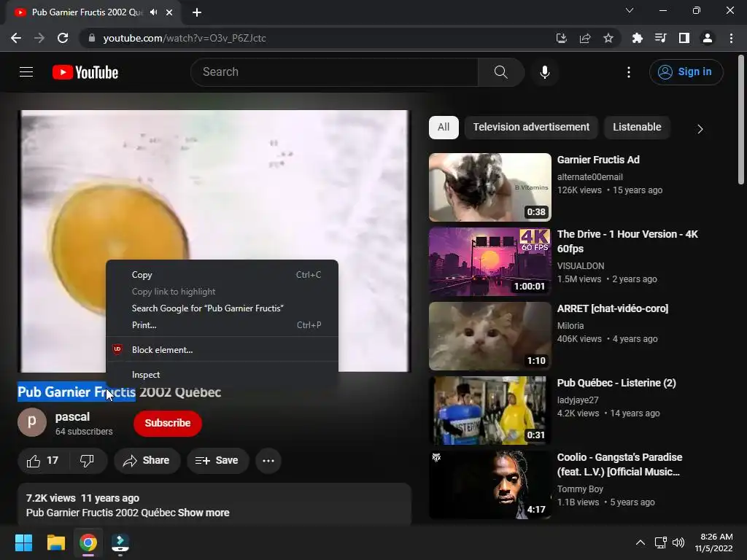747x560 pixels.
Task: Share this page from address bar
Action: coord(585,38)
